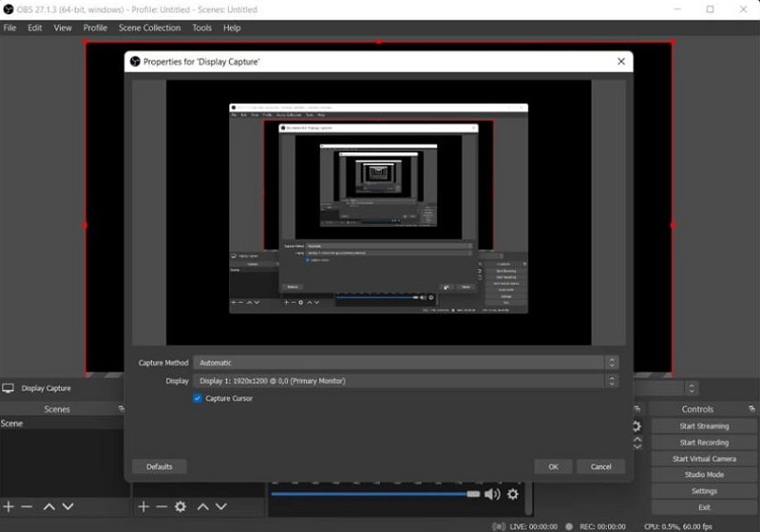Move scene up with the up arrow
Viewport: 760px width, 532px height.
click(49, 507)
